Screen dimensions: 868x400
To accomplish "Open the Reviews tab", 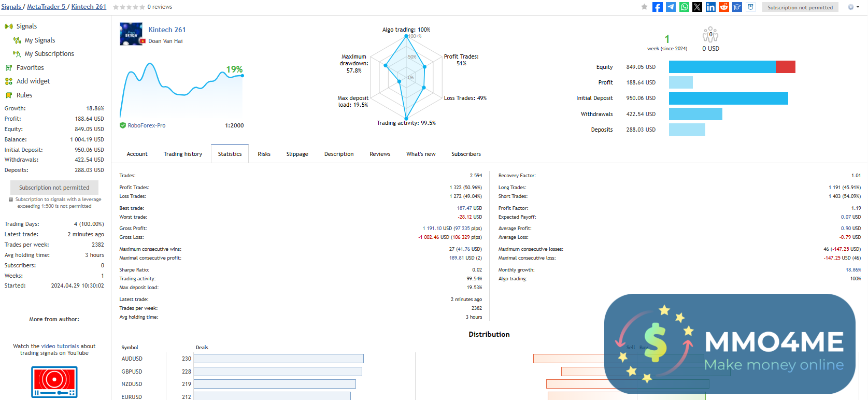I will [380, 154].
